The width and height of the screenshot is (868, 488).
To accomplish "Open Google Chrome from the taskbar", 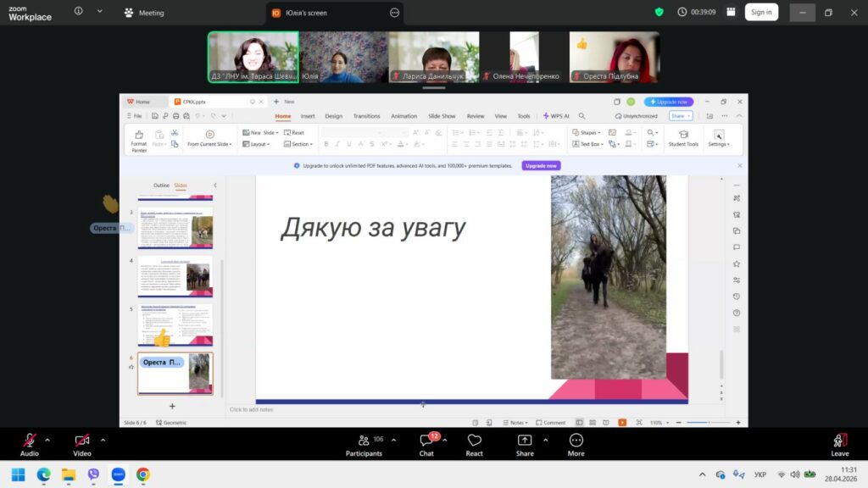I will pyautogui.click(x=142, y=474).
